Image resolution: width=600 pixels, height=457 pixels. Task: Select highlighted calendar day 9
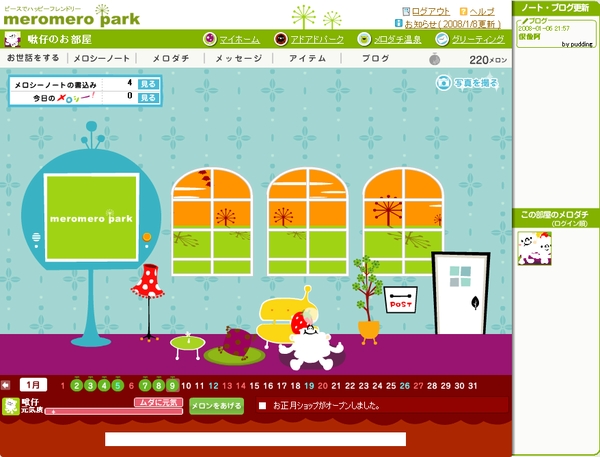(x=172, y=385)
